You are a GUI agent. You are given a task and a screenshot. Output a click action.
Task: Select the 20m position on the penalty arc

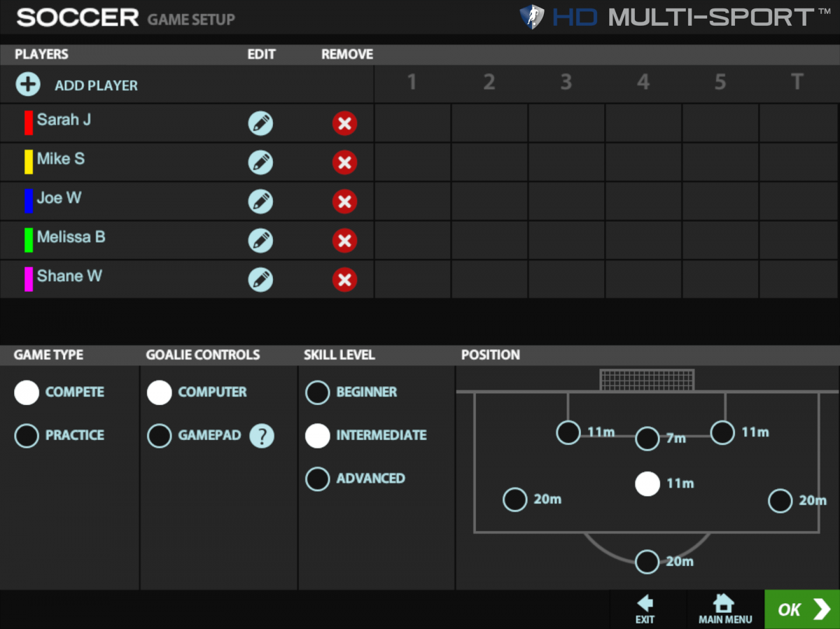pos(647,562)
